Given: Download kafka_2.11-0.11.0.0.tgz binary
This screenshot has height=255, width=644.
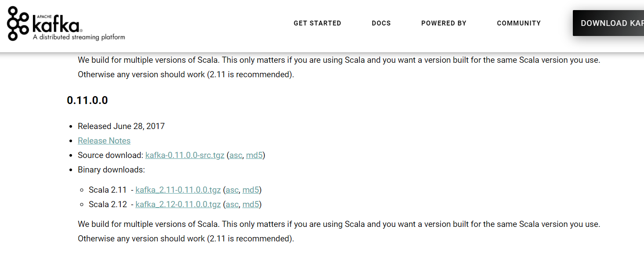Looking at the screenshot, I should [x=178, y=190].
